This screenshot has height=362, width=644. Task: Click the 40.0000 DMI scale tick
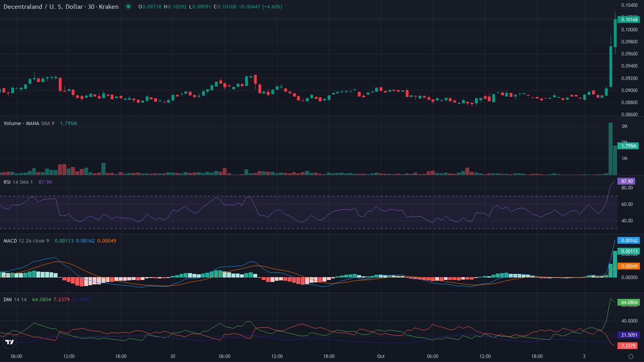[x=629, y=321]
